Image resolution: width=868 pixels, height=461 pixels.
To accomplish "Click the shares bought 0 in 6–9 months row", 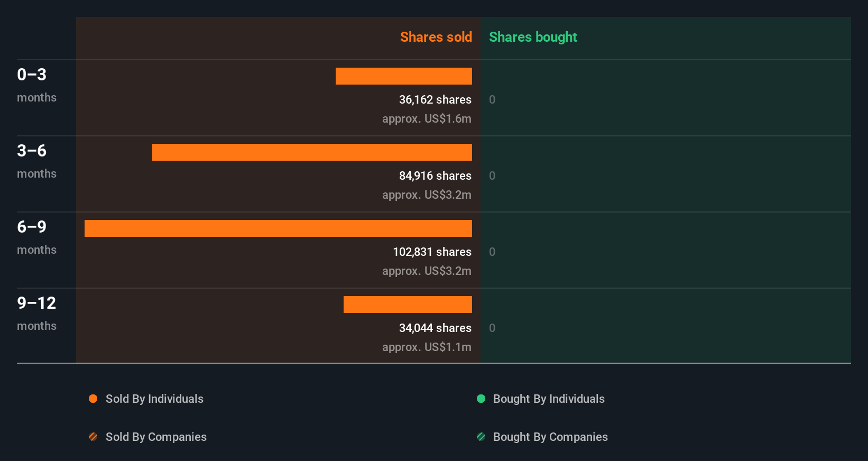I will pyautogui.click(x=492, y=252).
